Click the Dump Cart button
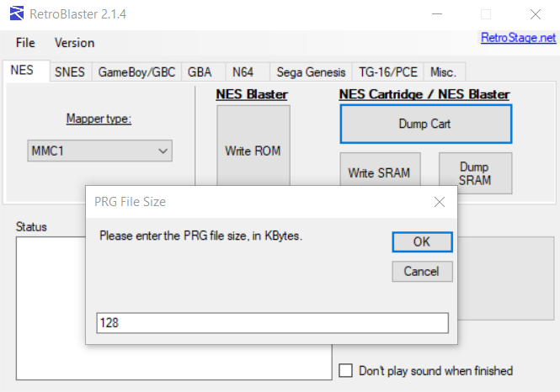 pos(426,124)
